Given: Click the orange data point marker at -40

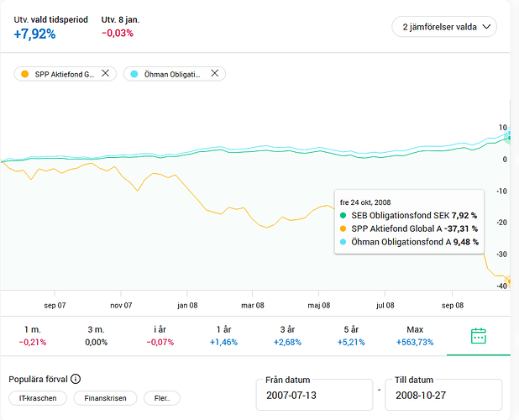Looking at the screenshot, I should point(510,281).
